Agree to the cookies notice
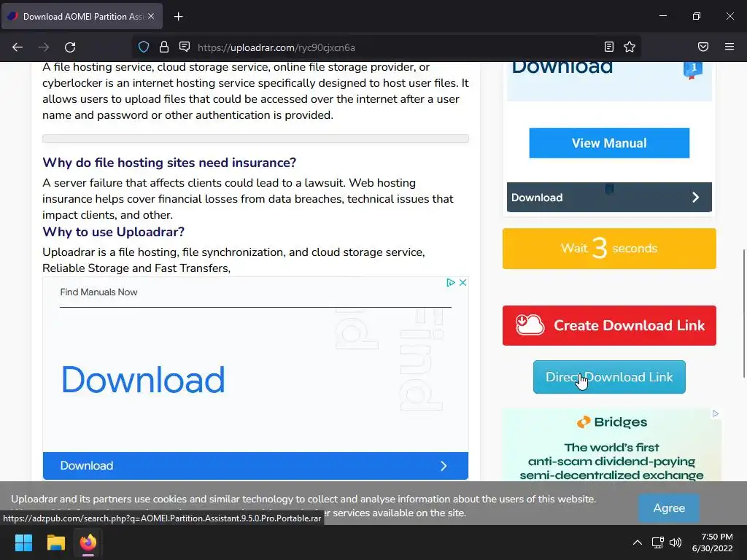The width and height of the screenshot is (747, 560). [x=669, y=508]
